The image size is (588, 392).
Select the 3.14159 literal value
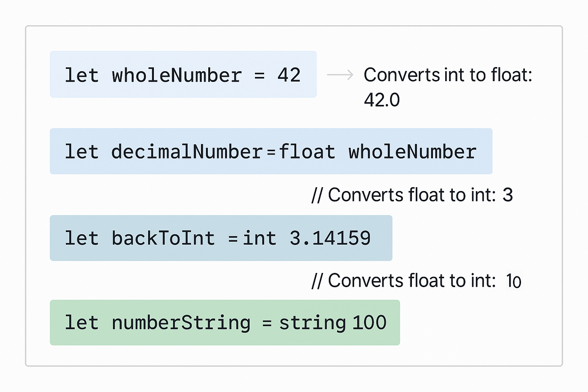[330, 238]
